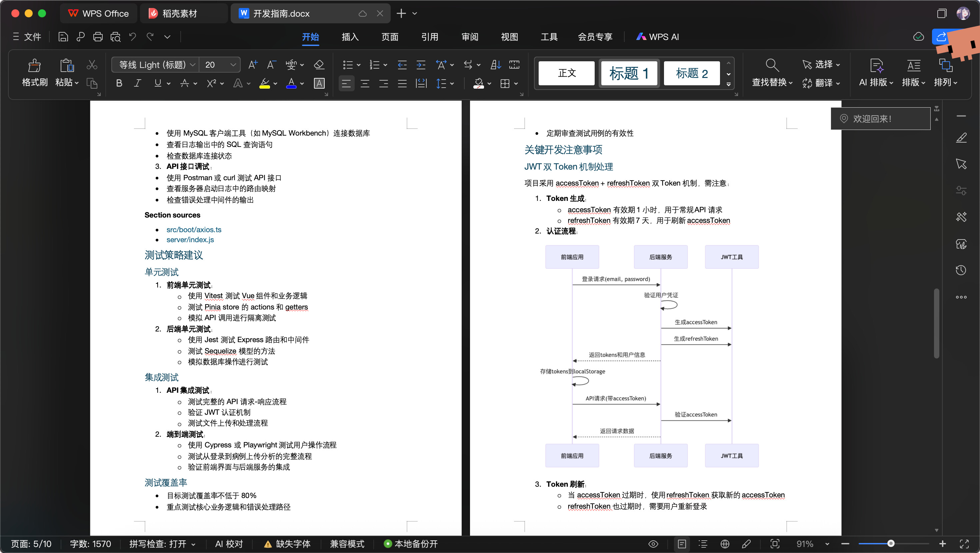Viewport: 980px width, 553px height.
Task: Open the zoom percentage dropdown arrow
Action: tap(827, 544)
